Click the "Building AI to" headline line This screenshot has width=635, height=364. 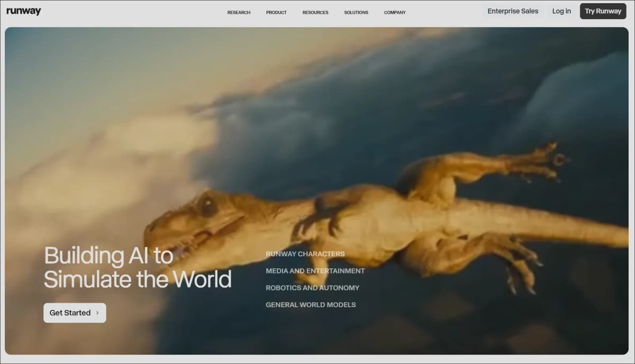pyautogui.click(x=108, y=256)
